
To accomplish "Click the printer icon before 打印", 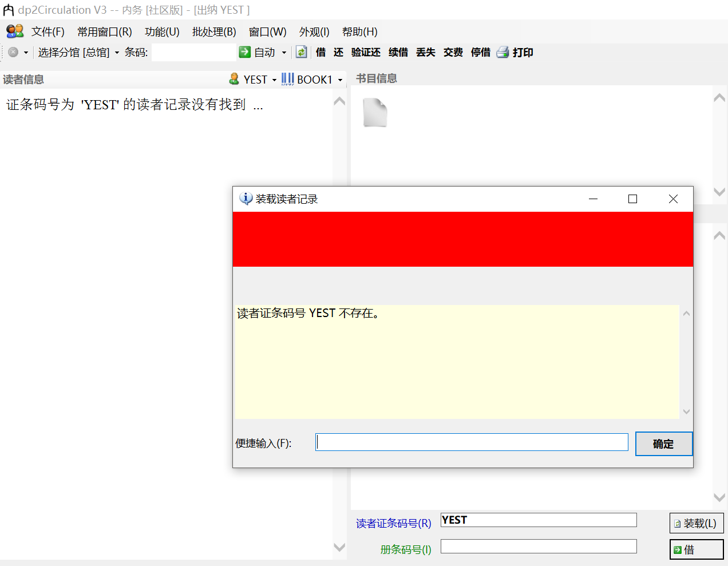I will coord(503,52).
